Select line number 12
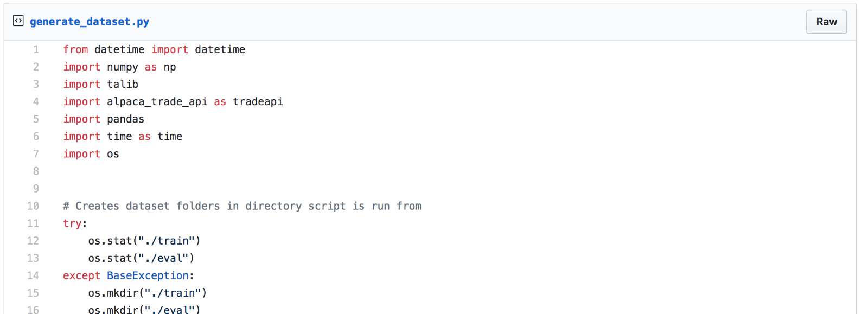 [33, 241]
